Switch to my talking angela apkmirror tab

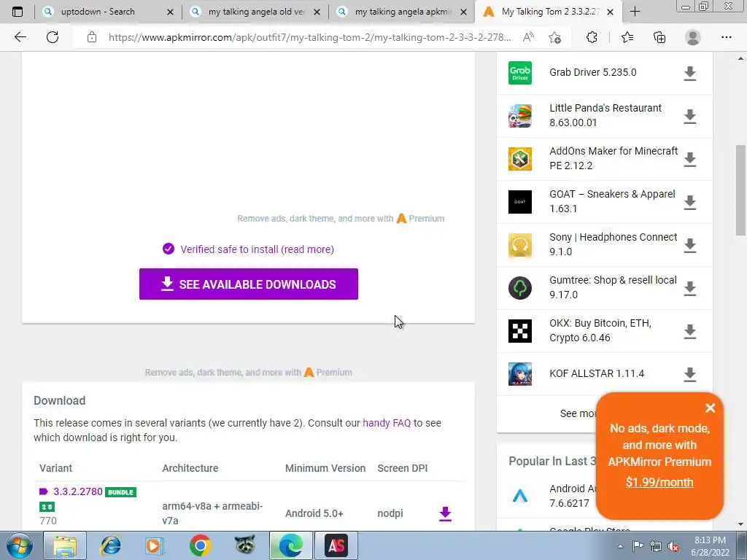pyautogui.click(x=403, y=12)
